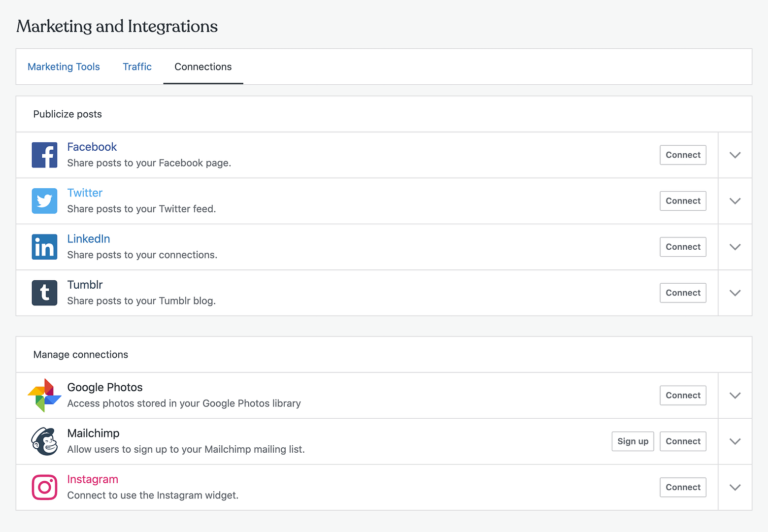Switch to the Marketing Tools tab
This screenshot has height=532, width=768.
[x=64, y=66]
